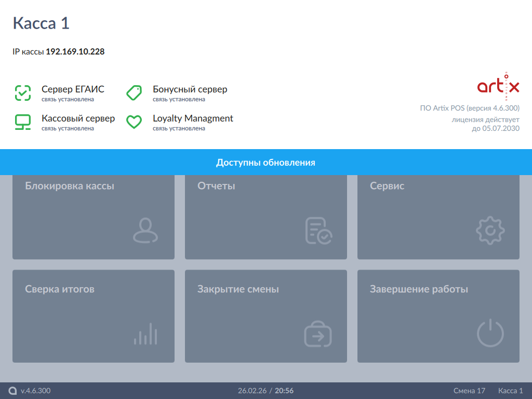Click the IP address 192.169.10.228
Image resolution: width=532 pixels, height=399 pixels.
click(75, 52)
